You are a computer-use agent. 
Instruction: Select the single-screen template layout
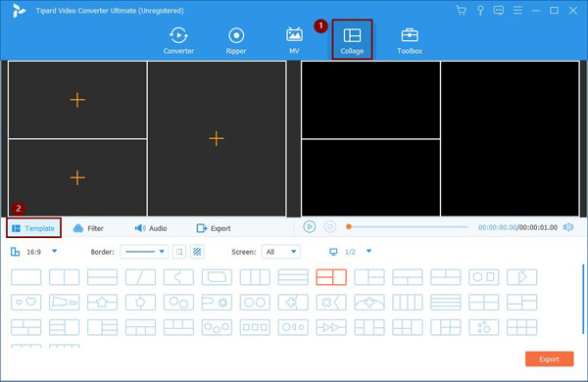26,277
